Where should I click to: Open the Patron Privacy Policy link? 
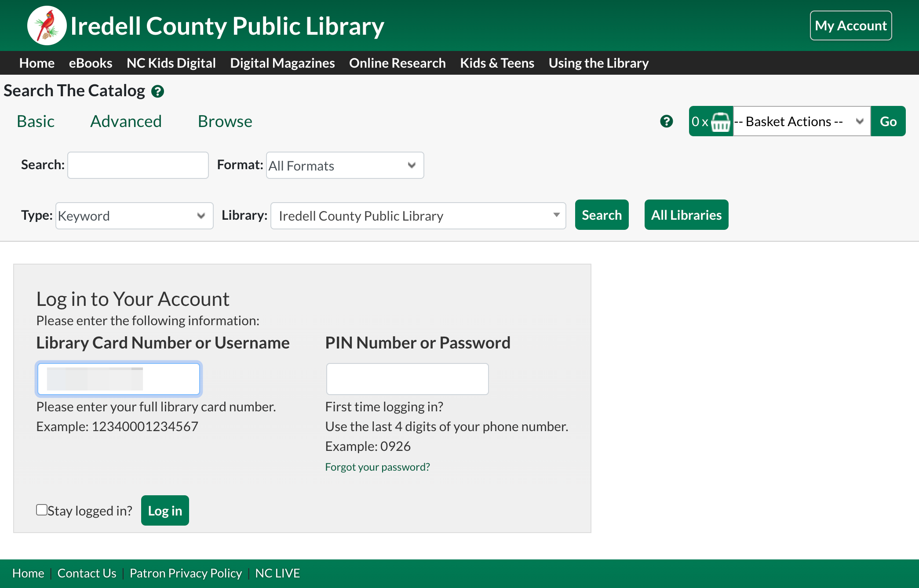(186, 573)
